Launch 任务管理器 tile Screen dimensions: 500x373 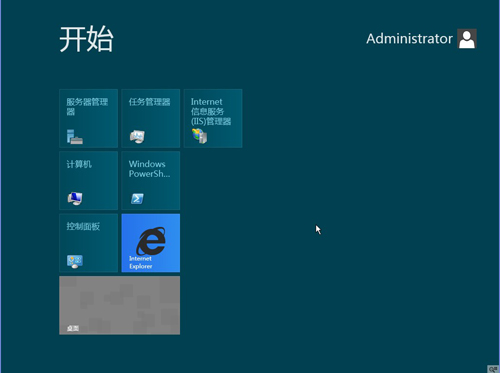click(x=151, y=118)
